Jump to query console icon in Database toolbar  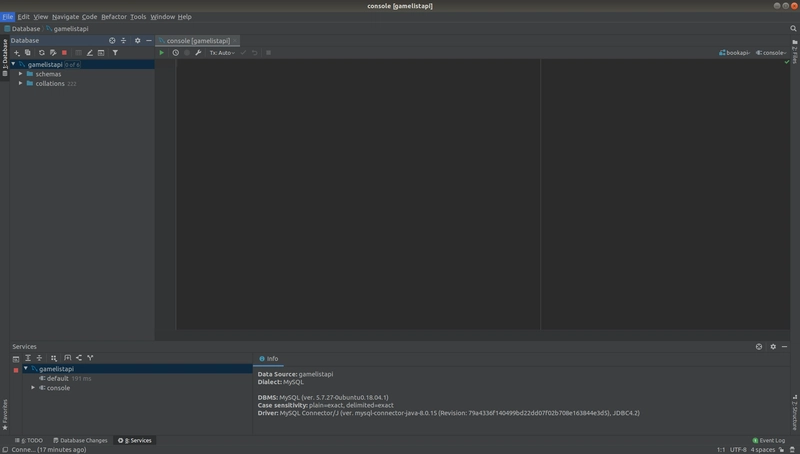coord(101,53)
